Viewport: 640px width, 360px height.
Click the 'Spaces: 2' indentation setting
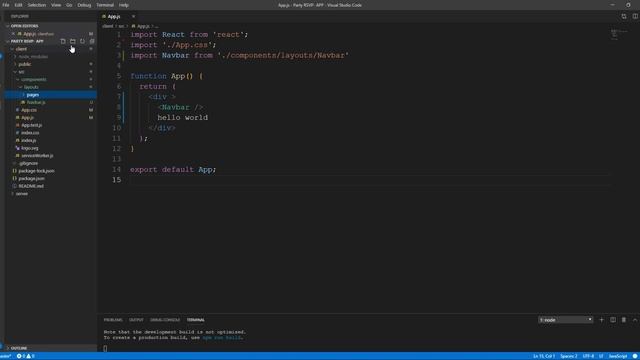click(x=569, y=356)
